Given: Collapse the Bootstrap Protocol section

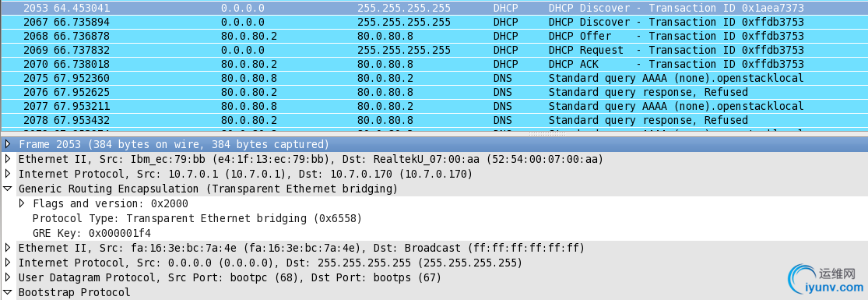Looking at the screenshot, I should [7, 291].
